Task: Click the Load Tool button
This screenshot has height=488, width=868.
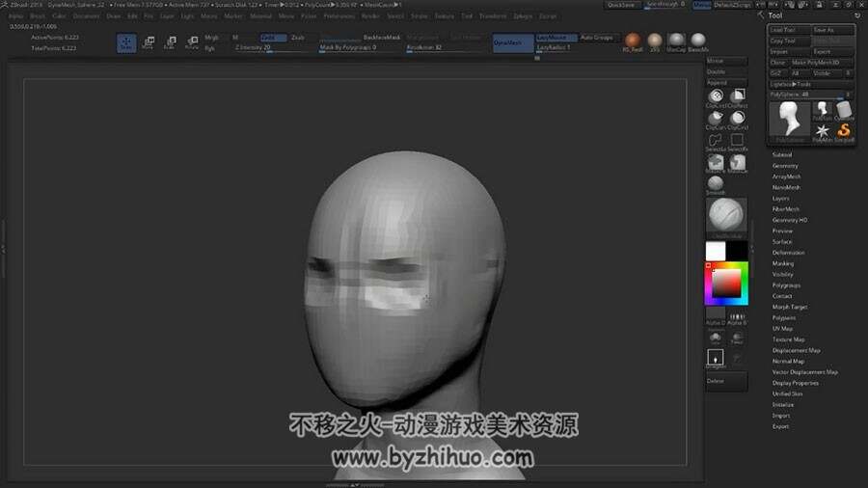Action: (789, 30)
